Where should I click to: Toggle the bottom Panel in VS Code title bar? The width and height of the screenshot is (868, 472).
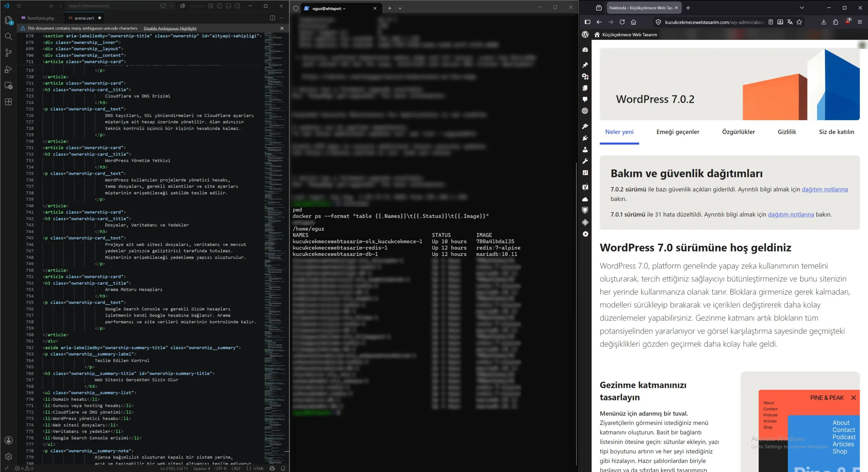point(228,6)
